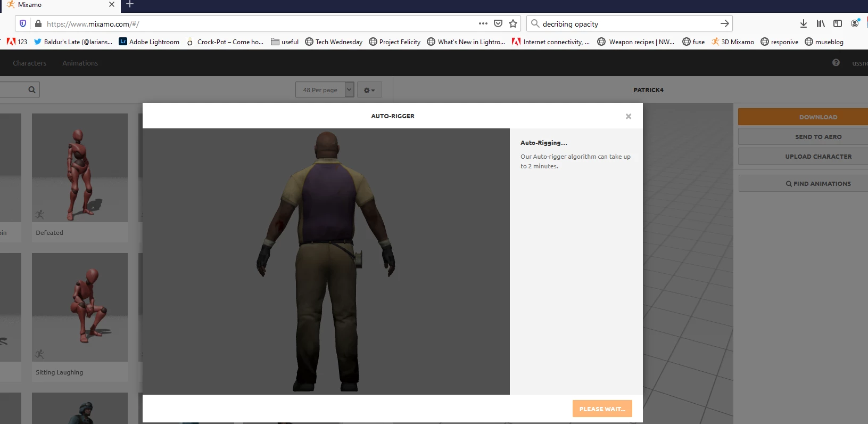Click the search magnifier icon in Mixamo
The height and width of the screenshot is (424, 868).
pyautogui.click(x=32, y=90)
